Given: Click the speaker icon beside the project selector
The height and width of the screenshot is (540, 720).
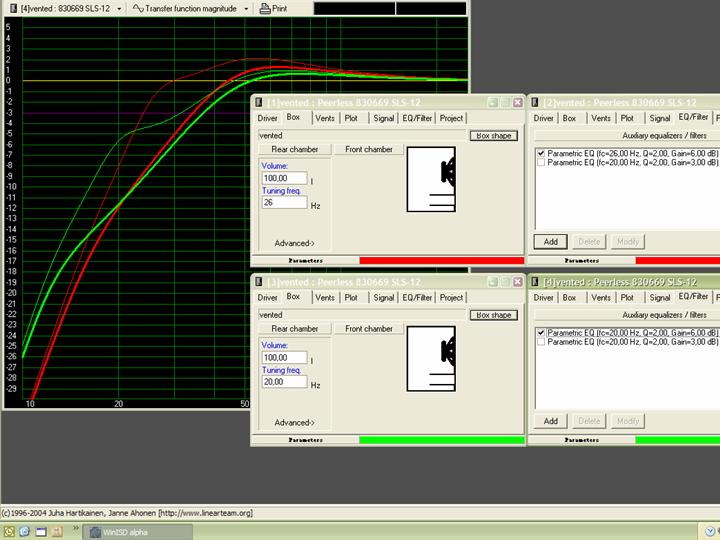Looking at the screenshot, I should click(x=12, y=8).
